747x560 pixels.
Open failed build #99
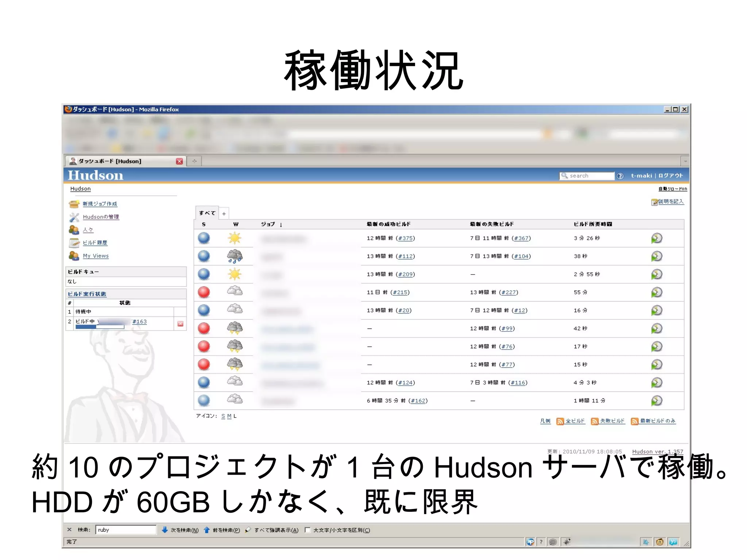[507, 328]
